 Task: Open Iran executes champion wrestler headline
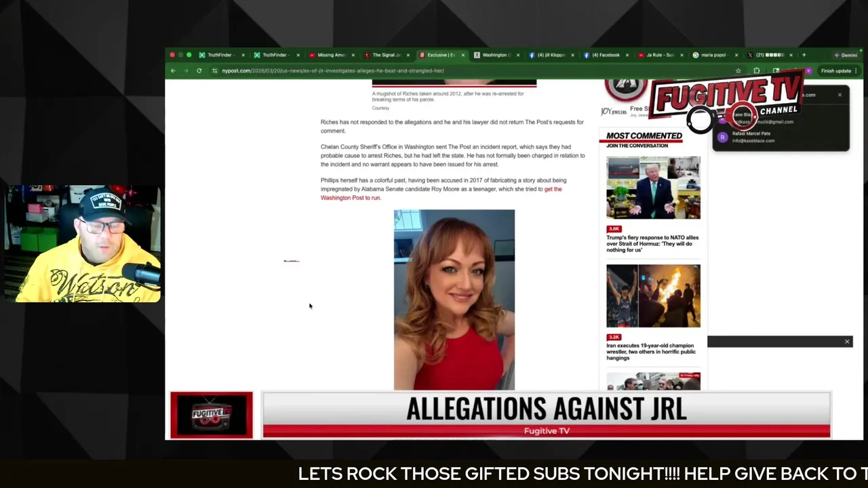(x=651, y=352)
